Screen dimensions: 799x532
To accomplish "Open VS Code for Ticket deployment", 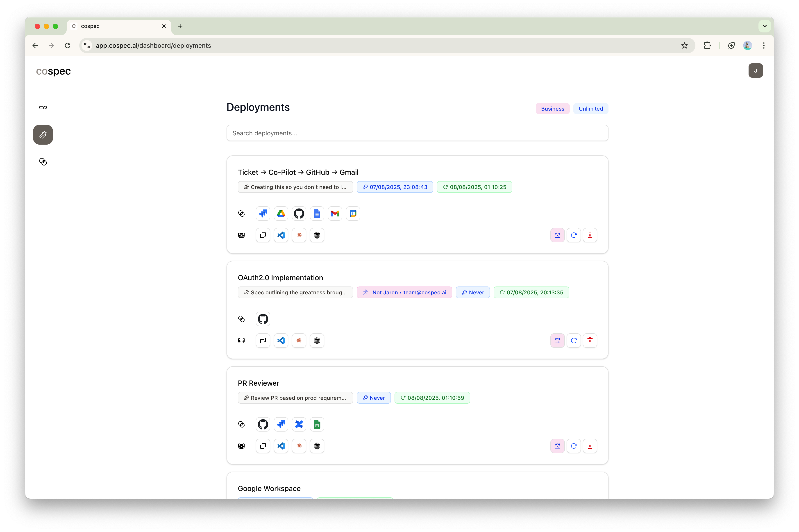I will (281, 235).
